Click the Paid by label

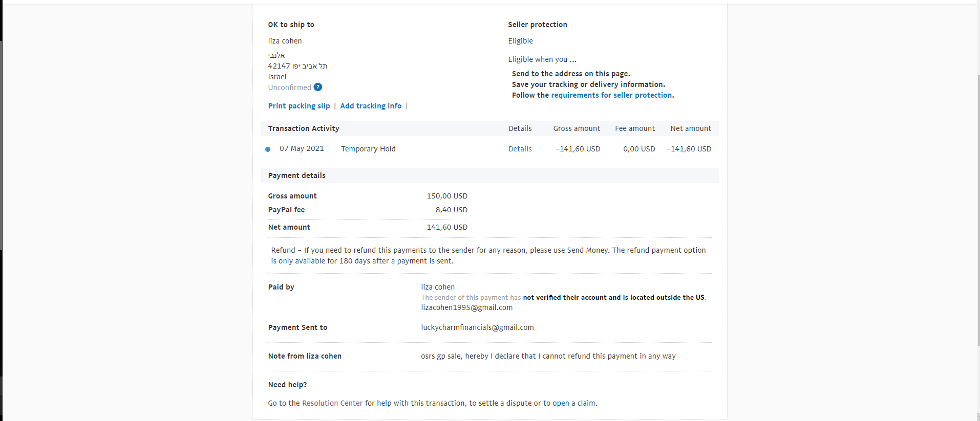point(281,287)
